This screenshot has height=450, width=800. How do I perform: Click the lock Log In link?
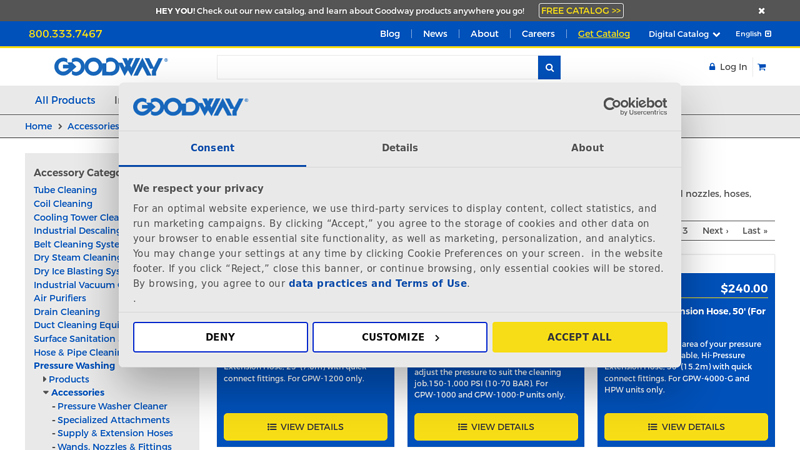[x=728, y=67]
